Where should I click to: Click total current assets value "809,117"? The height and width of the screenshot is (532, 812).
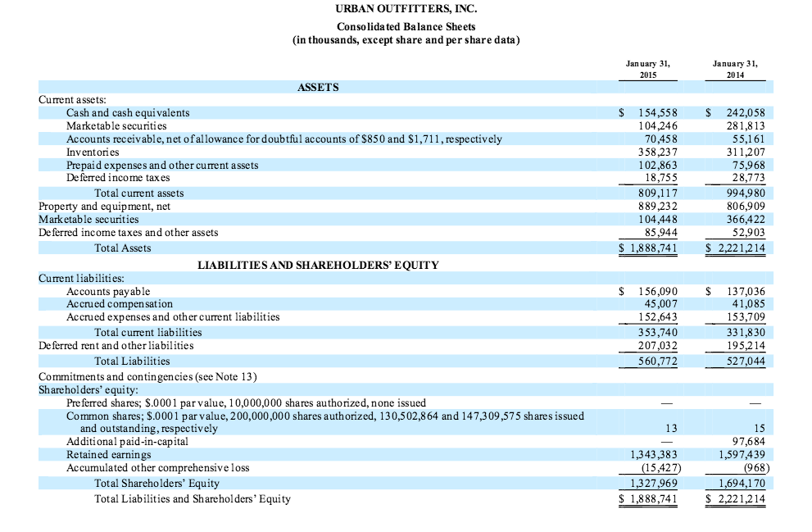pos(658,193)
